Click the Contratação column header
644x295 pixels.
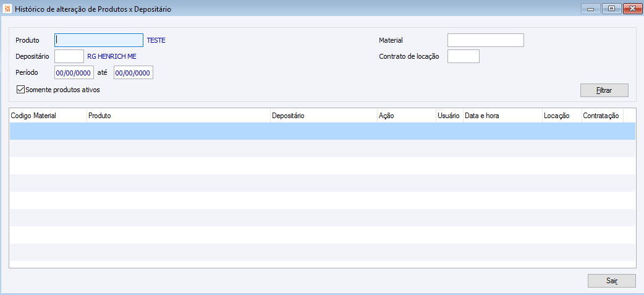click(x=602, y=116)
